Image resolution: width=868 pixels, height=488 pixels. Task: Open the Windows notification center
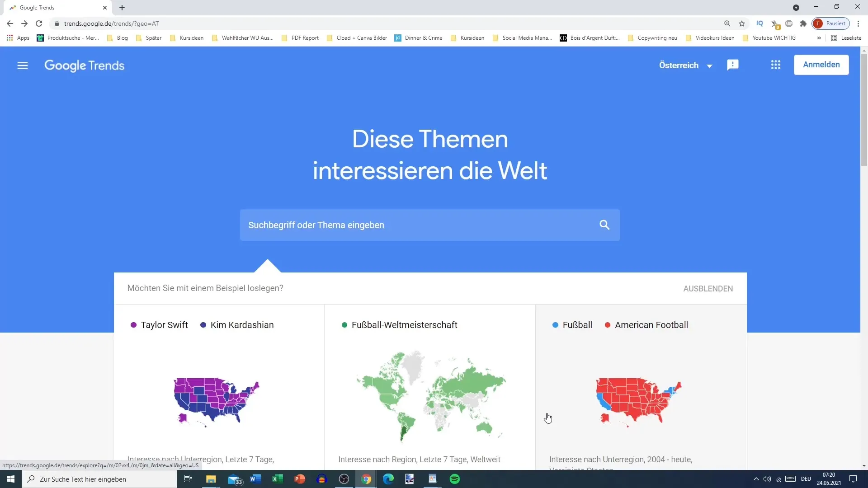point(853,479)
